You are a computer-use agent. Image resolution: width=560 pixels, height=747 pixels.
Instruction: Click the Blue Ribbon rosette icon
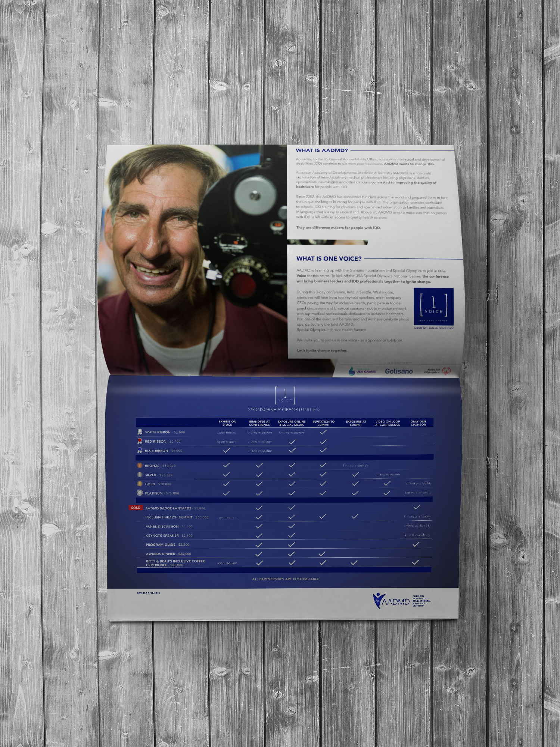[x=140, y=450]
